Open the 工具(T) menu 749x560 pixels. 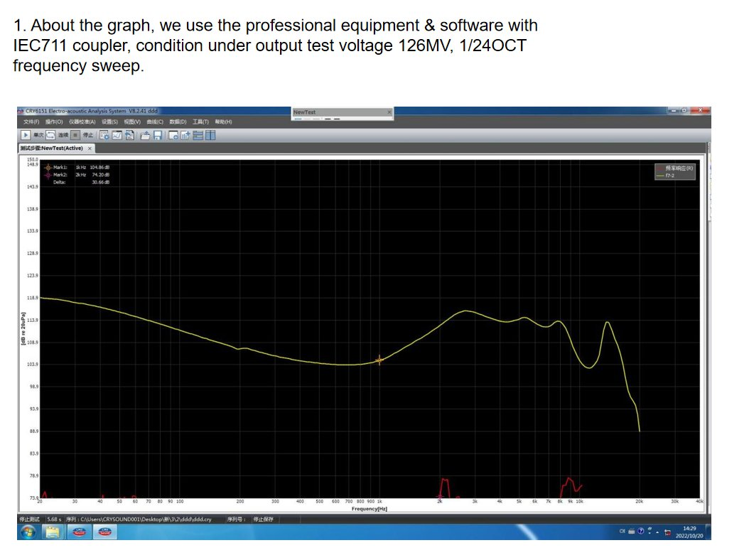coord(201,122)
